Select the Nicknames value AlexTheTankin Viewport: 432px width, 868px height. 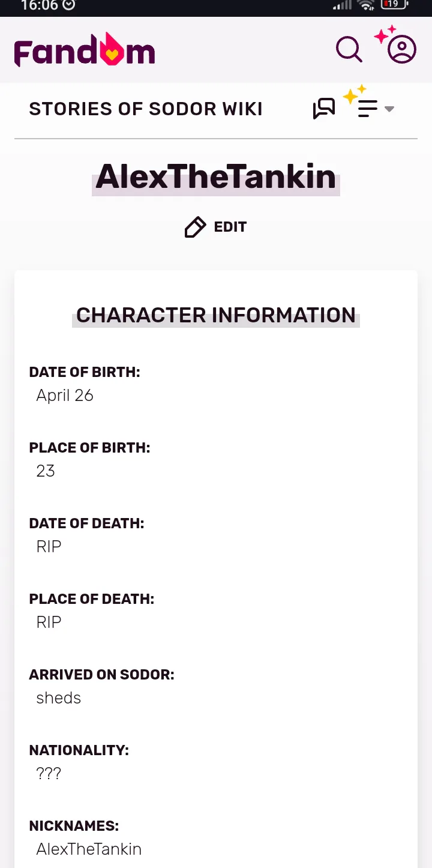point(89,849)
